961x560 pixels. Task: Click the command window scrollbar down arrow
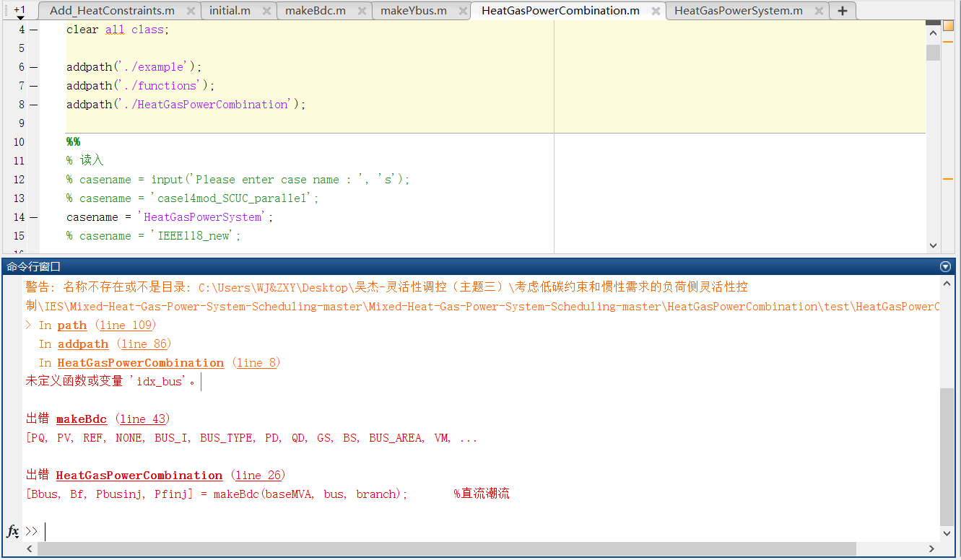tap(948, 534)
